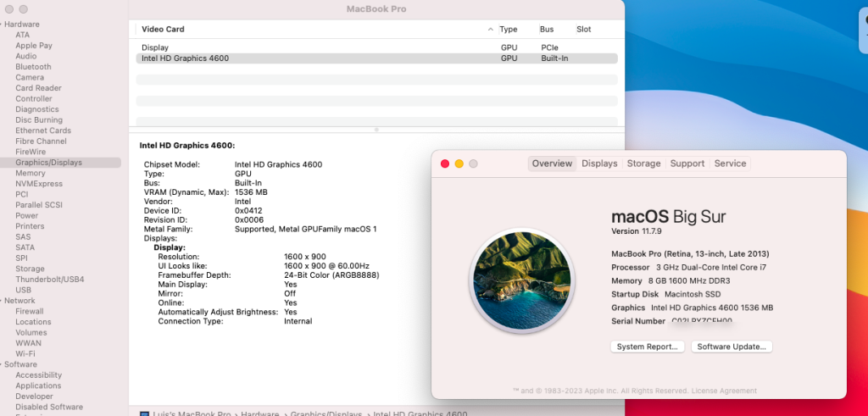Collapse the Software section in sidebar
The image size is (868, 416).
[3, 364]
